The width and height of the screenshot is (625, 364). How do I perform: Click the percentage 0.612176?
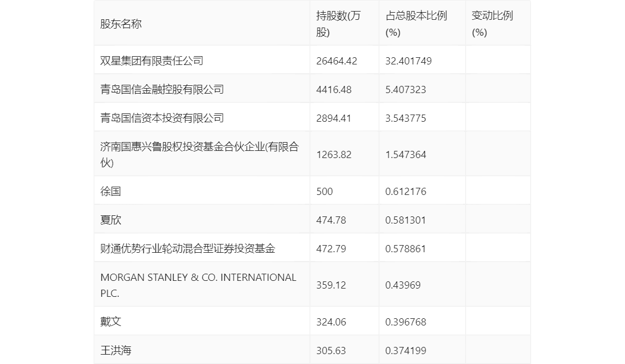[x=406, y=192]
